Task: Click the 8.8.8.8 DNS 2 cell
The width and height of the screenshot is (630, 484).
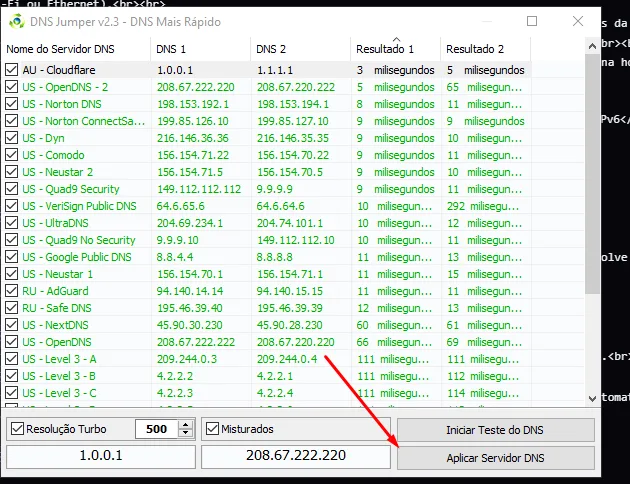Action: click(x=275, y=257)
